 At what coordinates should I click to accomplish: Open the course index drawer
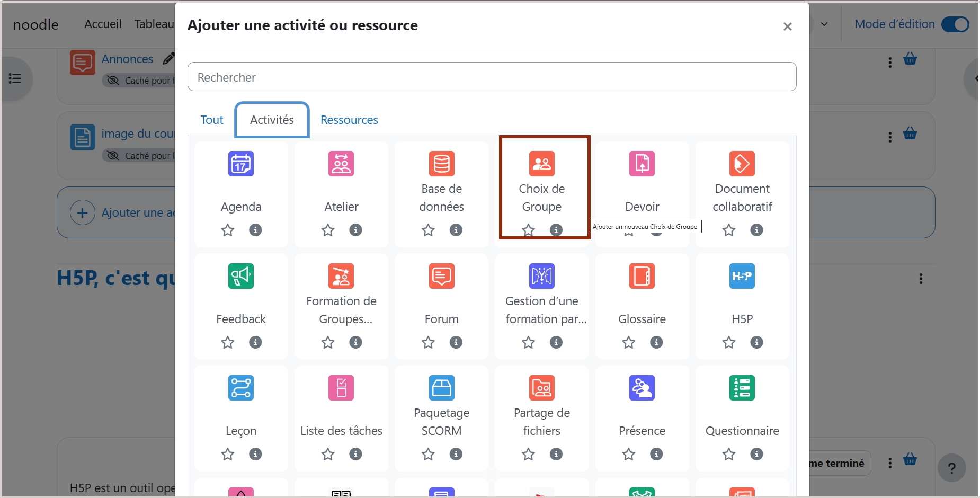15,78
